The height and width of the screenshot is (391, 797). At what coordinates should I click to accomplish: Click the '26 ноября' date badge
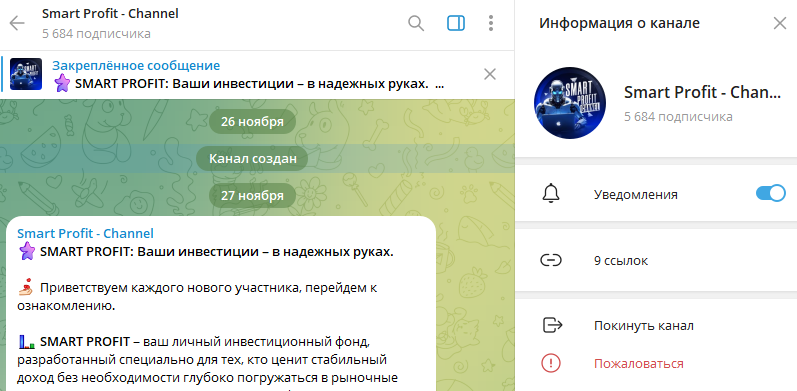[x=252, y=122]
